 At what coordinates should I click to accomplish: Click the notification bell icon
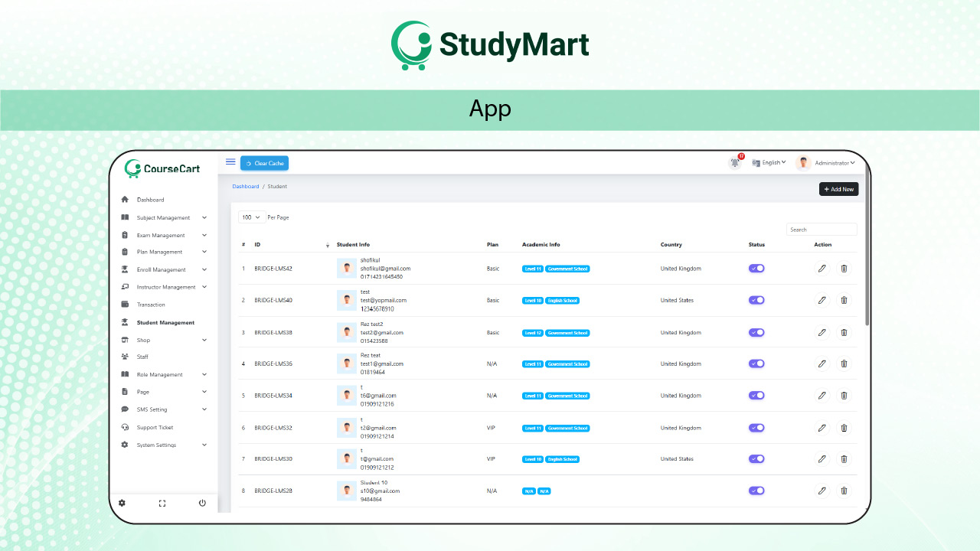(734, 161)
